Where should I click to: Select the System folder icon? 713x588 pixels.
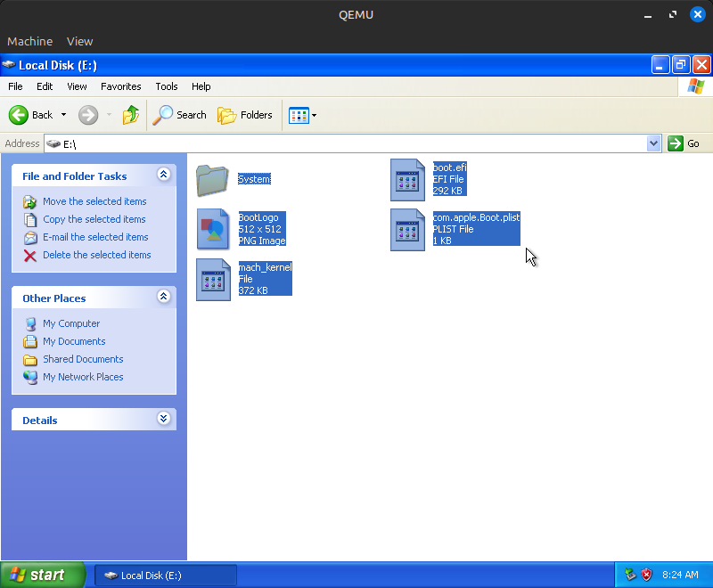click(212, 180)
